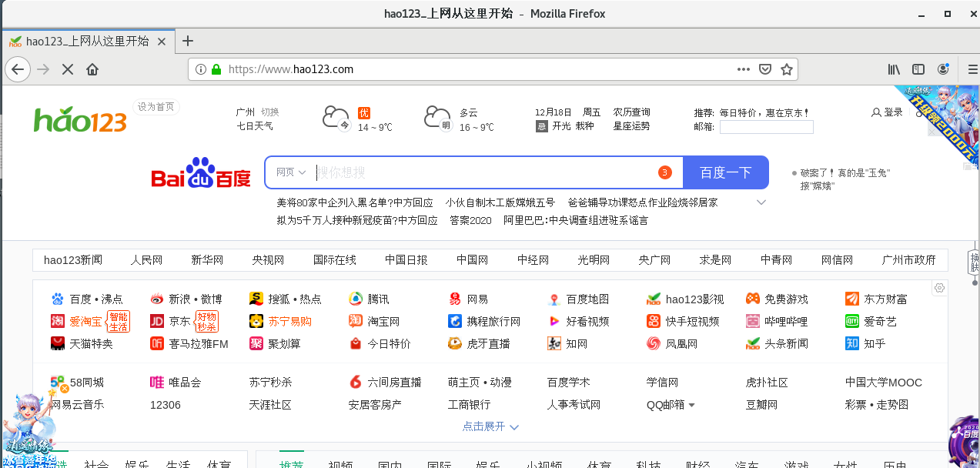Switch to the hao123 browser tab

pyautogui.click(x=88, y=41)
